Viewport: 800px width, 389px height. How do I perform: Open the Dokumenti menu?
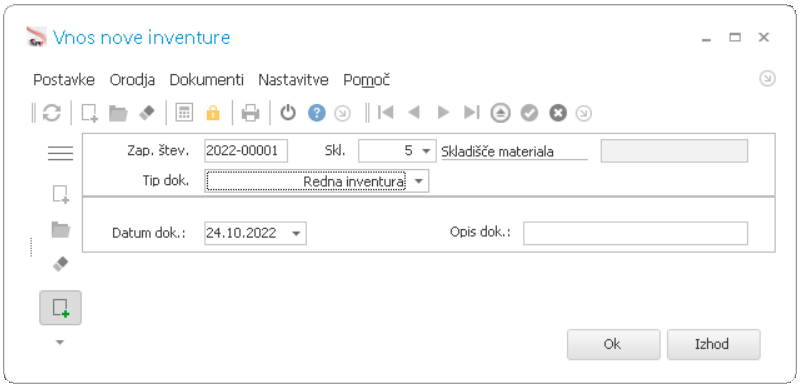[x=207, y=80]
